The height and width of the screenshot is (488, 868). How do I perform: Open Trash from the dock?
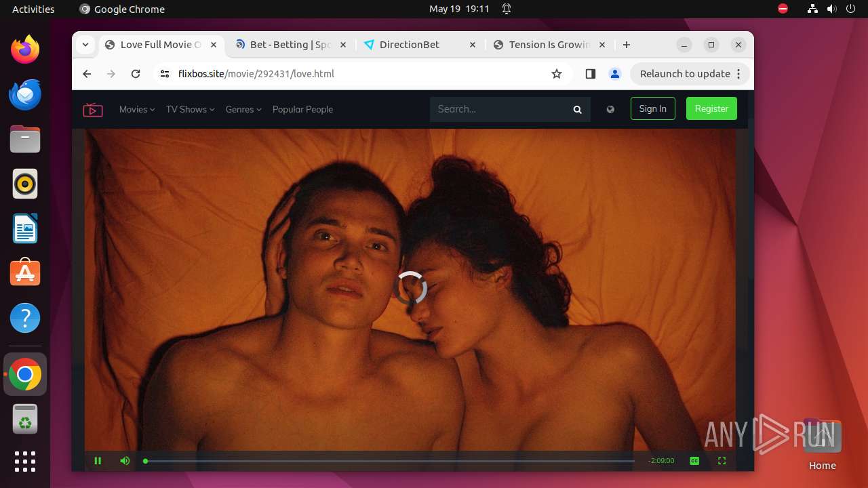(25, 420)
